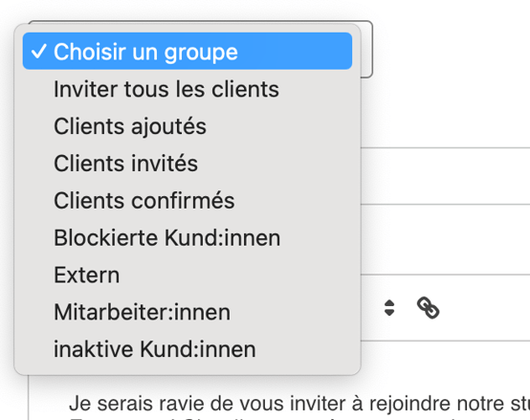The width and height of the screenshot is (530, 420).
Task: Click the checkmark beside Choisir un groupe
Action: pos(38,52)
